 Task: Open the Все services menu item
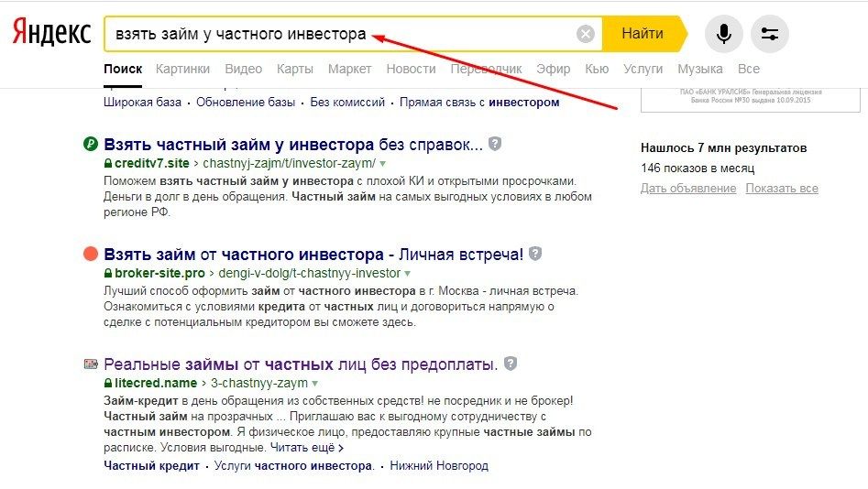[x=748, y=69]
